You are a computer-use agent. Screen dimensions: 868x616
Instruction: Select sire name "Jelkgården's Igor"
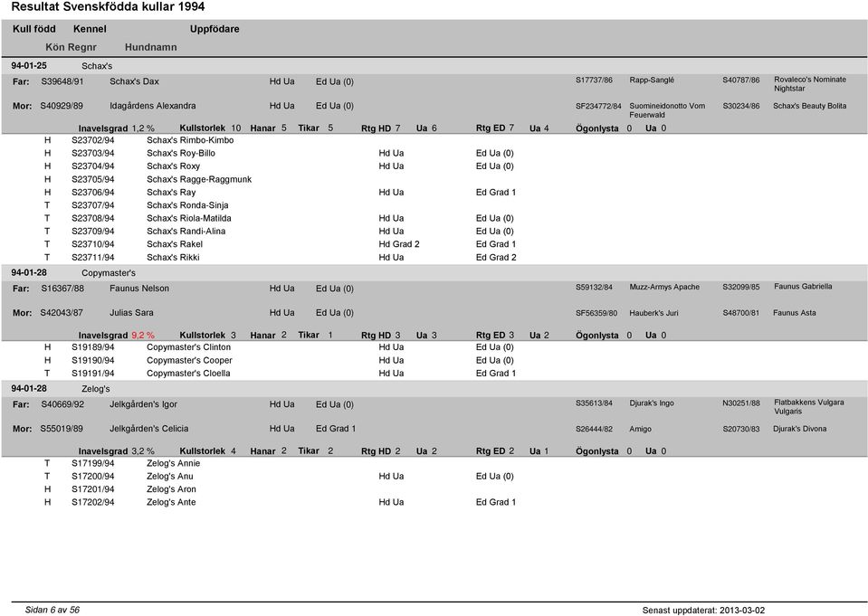coord(143,404)
